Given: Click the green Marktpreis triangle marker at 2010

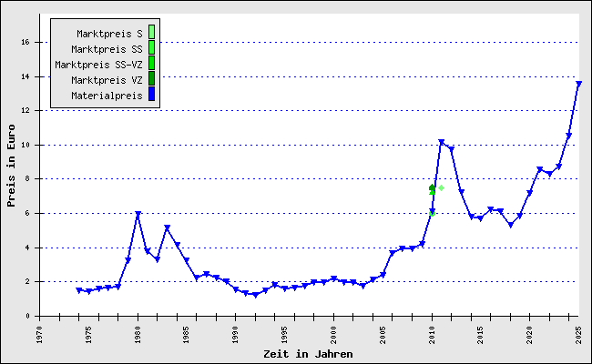Looking at the screenshot, I should tap(432, 189).
